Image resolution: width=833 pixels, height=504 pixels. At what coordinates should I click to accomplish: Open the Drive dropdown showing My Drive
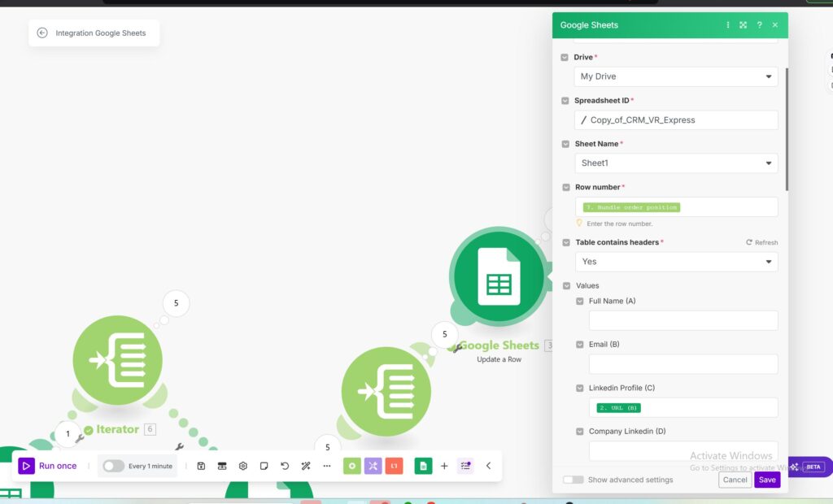coord(676,76)
